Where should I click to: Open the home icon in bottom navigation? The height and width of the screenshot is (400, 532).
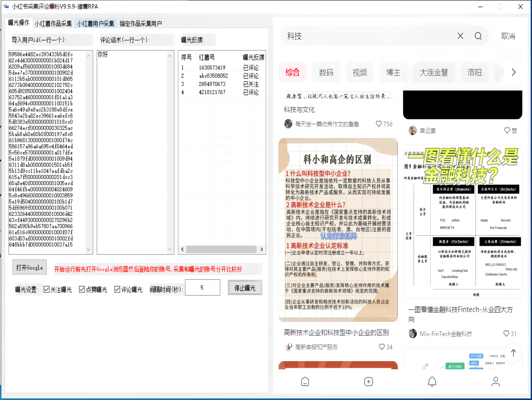(x=305, y=381)
